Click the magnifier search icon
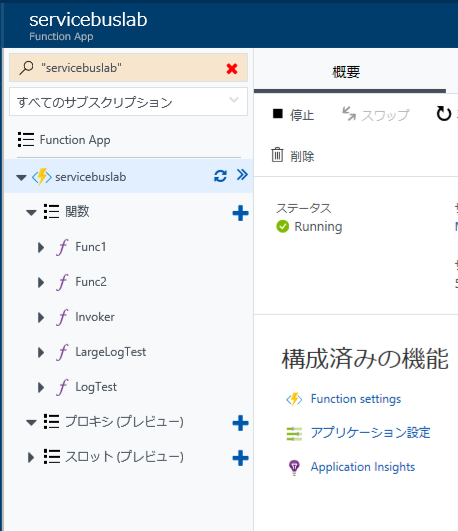Image resolution: width=458 pixels, height=531 pixels. (26, 68)
